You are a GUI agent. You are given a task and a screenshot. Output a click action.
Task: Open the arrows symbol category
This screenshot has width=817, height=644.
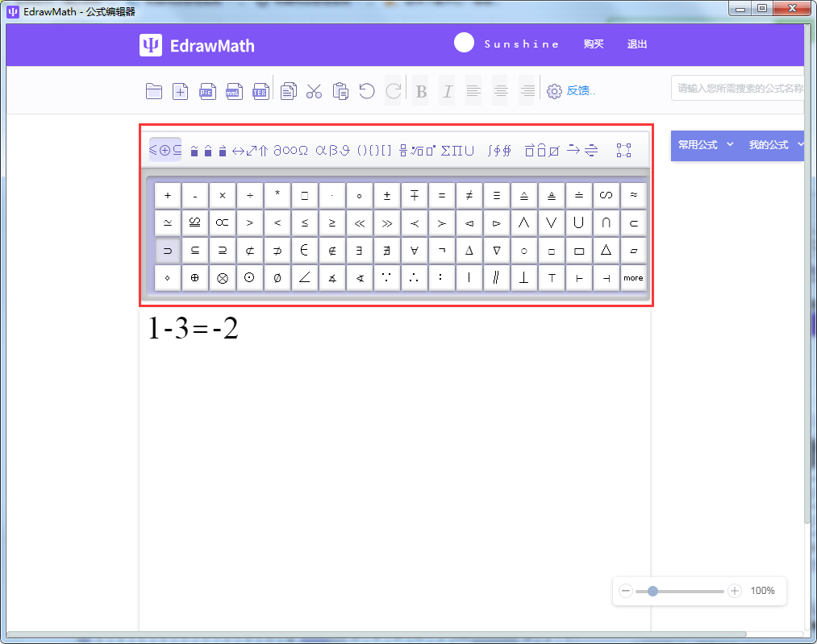[x=250, y=151]
